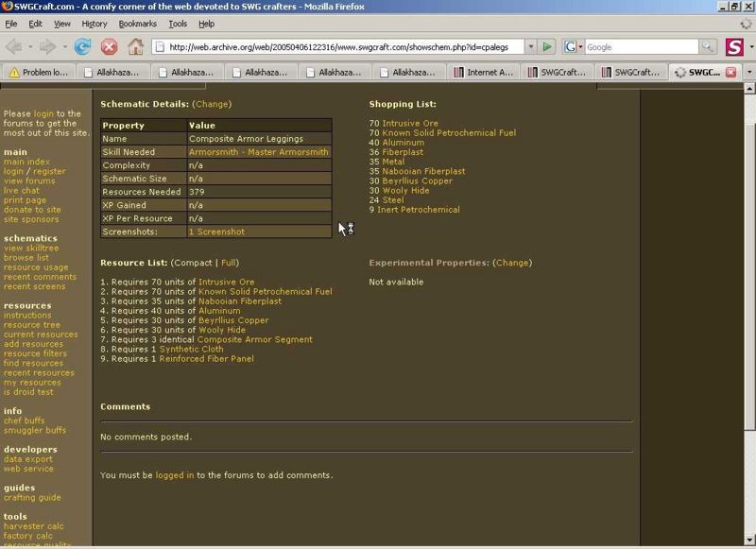Open the address bar history dropdown
This screenshot has width=756, height=549.
coord(530,46)
